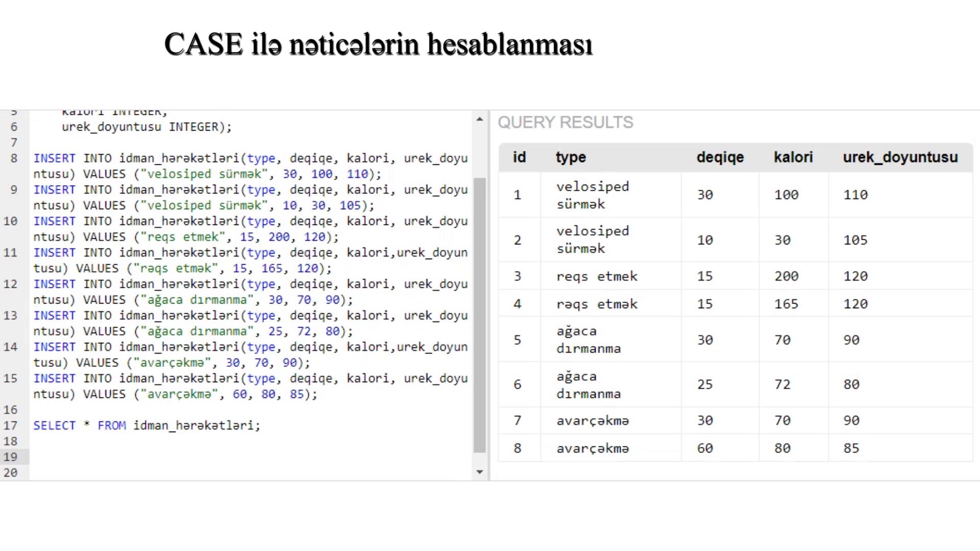
Task: Click the kalori column header
Action: pyautogui.click(x=793, y=157)
